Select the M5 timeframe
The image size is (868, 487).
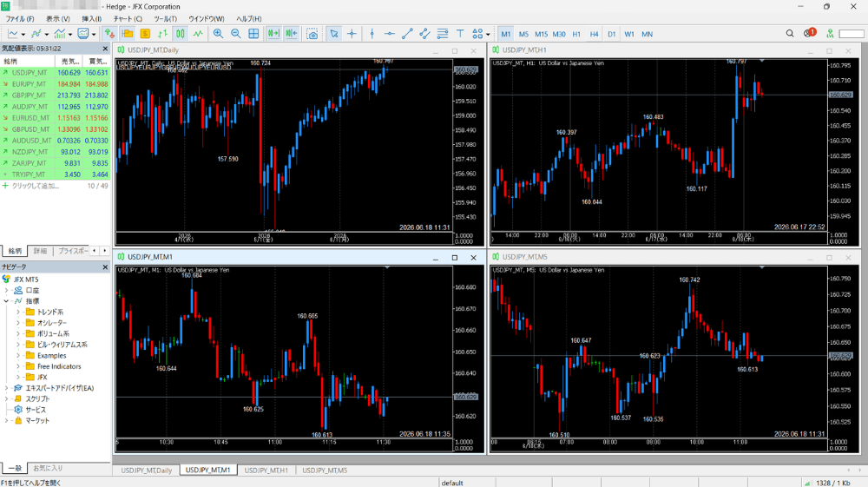[x=523, y=34]
